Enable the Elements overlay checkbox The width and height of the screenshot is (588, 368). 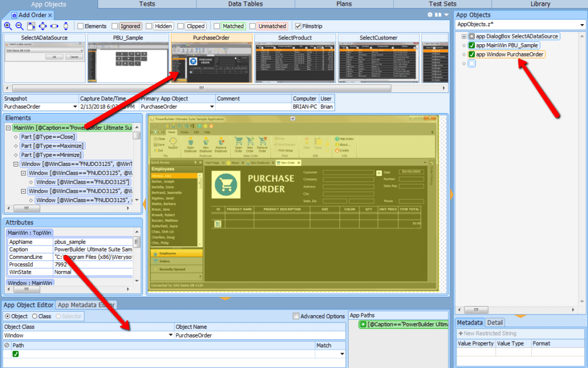pyautogui.click(x=80, y=26)
